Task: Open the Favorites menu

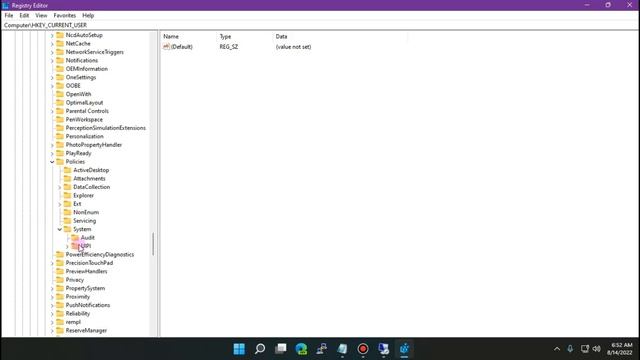Action: pyautogui.click(x=64, y=15)
